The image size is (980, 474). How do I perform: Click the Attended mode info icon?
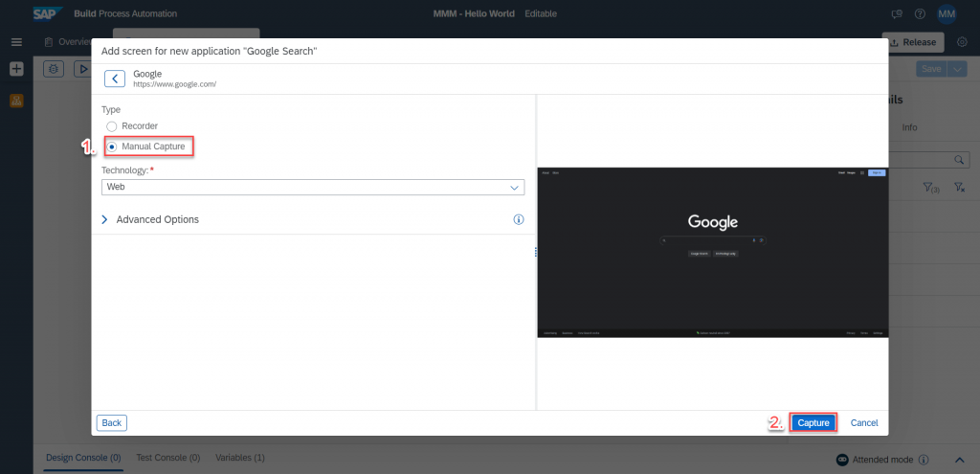(924, 460)
